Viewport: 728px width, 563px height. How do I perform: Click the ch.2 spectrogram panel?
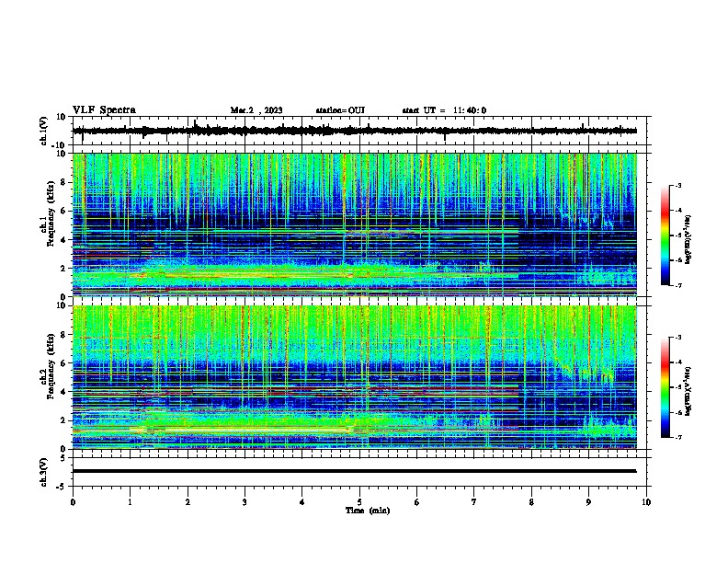tap(355, 377)
